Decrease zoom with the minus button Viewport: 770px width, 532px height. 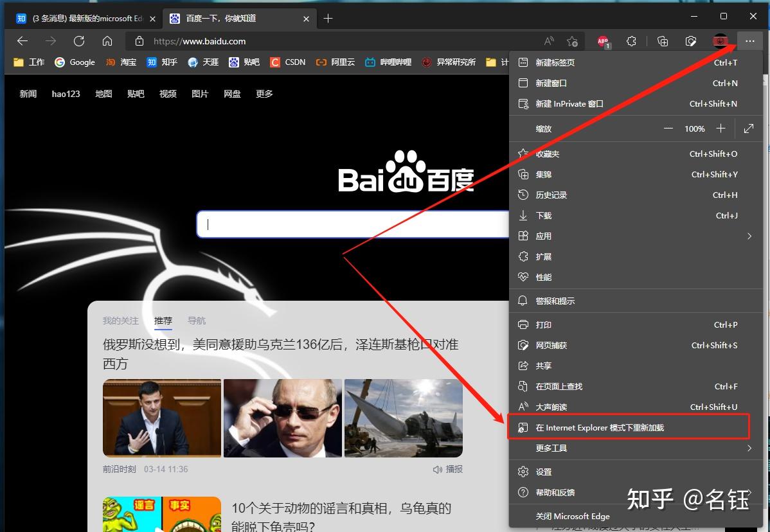point(668,129)
